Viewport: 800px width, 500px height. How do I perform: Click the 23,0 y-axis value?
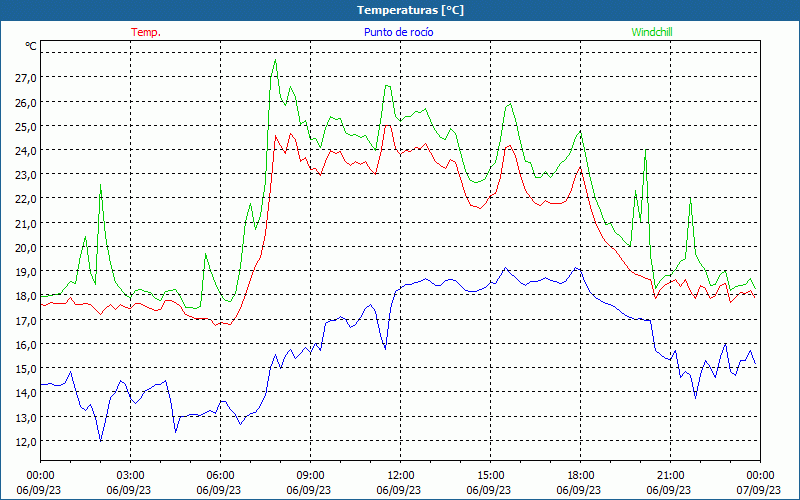26,175
